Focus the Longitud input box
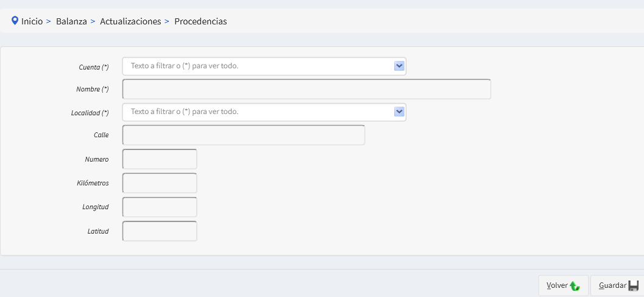 click(160, 207)
